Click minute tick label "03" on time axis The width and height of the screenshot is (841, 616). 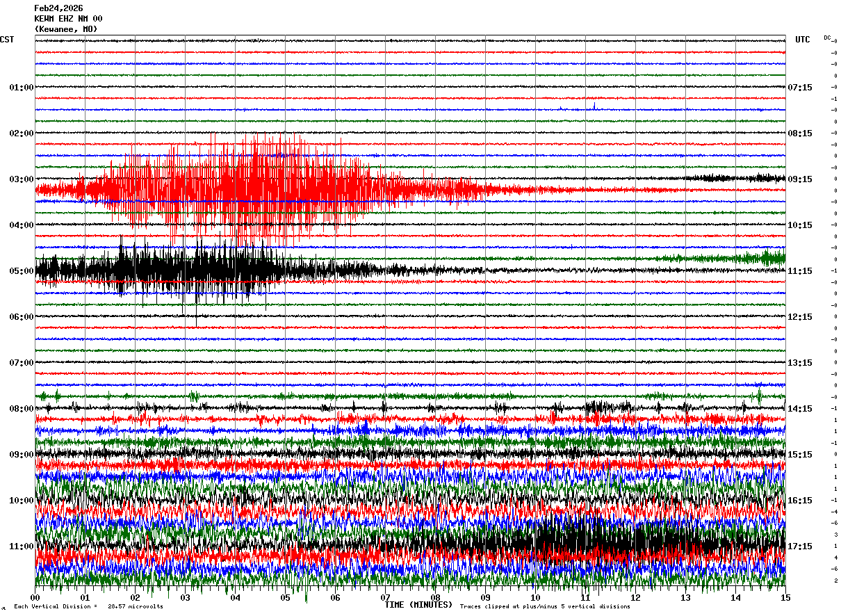186,598
